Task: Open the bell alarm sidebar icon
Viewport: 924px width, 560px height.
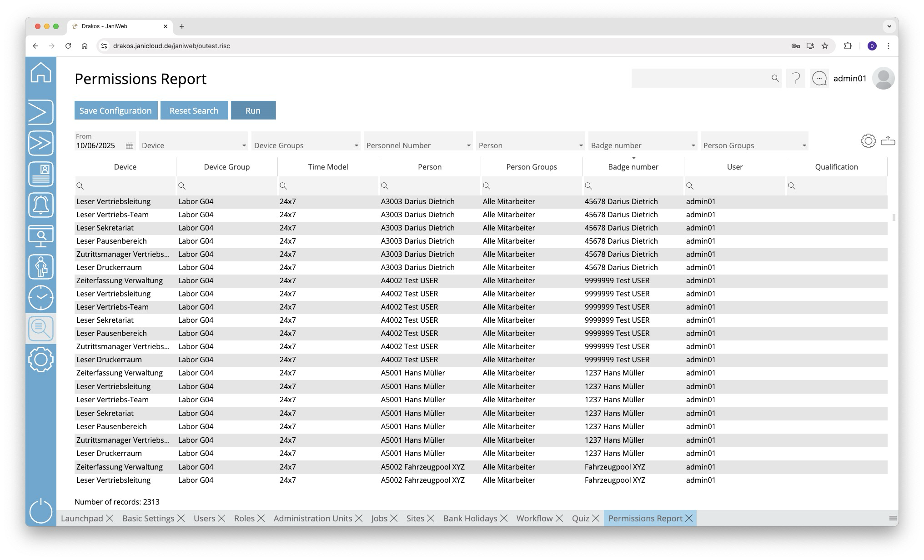Action: pyautogui.click(x=41, y=205)
